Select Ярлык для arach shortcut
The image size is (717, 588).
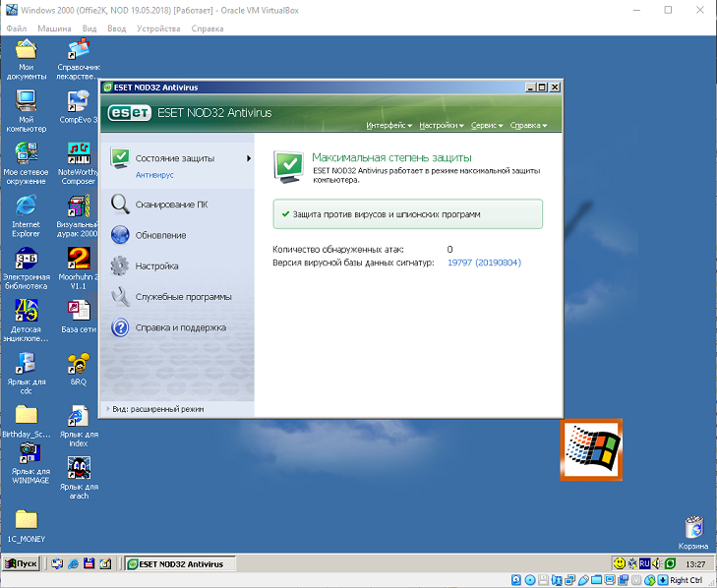coord(79,478)
